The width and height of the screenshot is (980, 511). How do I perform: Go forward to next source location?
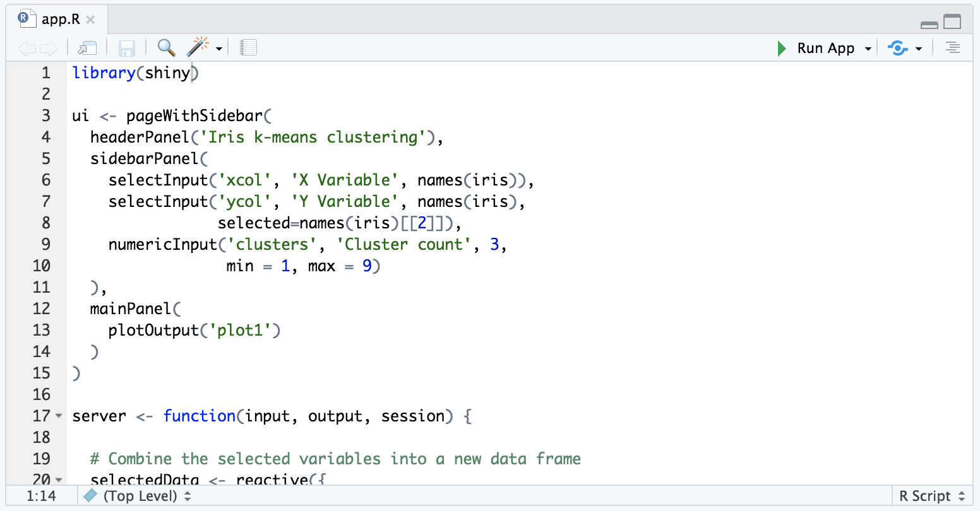click(49, 48)
